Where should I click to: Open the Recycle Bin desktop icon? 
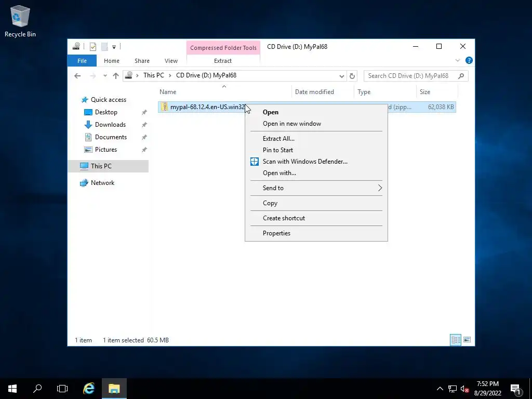[20, 21]
